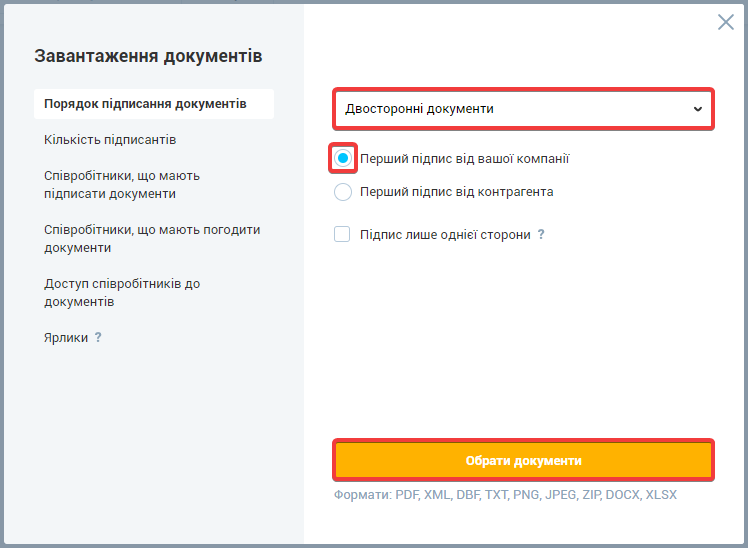
Task: Expand dropdown using the chevron arrow
Action: point(698,109)
